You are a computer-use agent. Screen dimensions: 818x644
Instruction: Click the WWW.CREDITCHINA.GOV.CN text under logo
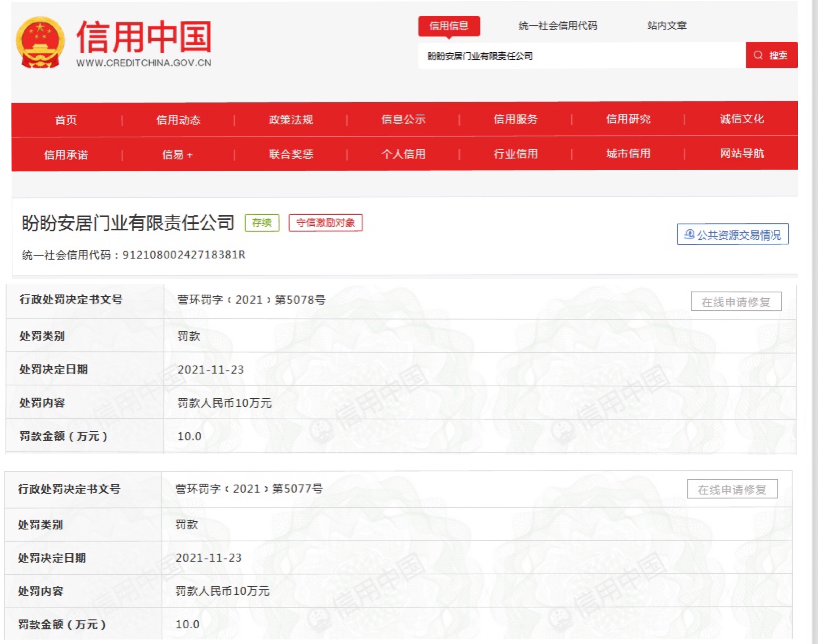coord(144,63)
